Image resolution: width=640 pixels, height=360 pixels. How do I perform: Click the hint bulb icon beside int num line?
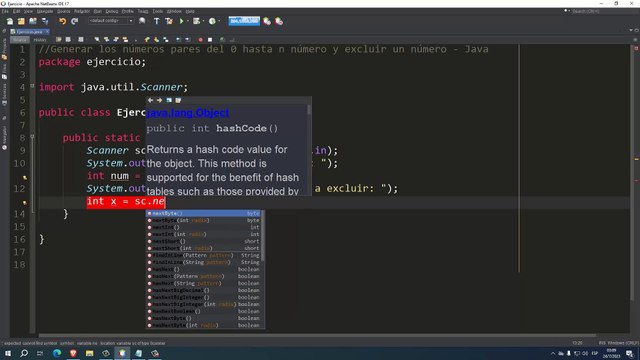[x=25, y=178]
